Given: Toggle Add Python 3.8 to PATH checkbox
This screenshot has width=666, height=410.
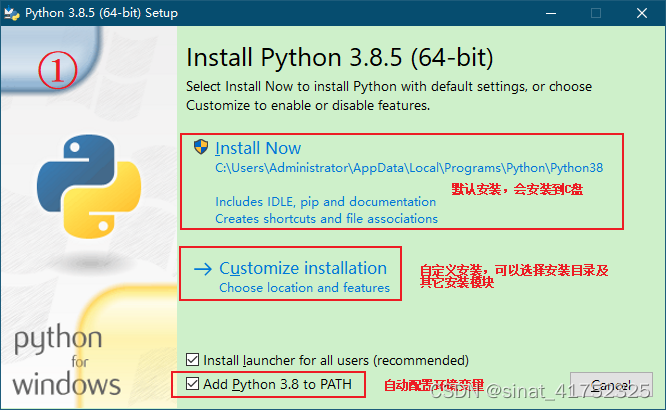Looking at the screenshot, I should tap(192, 384).
